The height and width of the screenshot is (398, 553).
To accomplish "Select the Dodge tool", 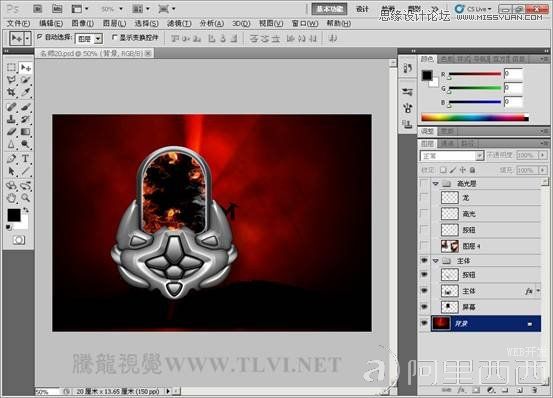I will pos(25,144).
